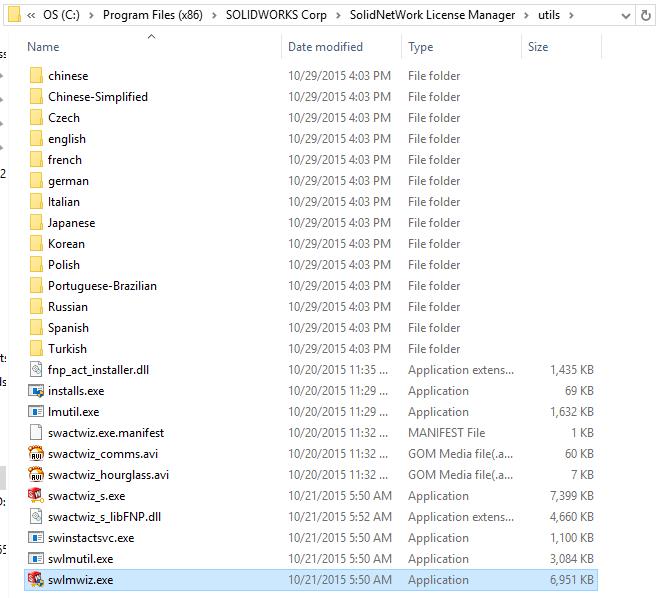The height and width of the screenshot is (598, 658).
Task: Sort the list by Size column
Action: coord(538,47)
